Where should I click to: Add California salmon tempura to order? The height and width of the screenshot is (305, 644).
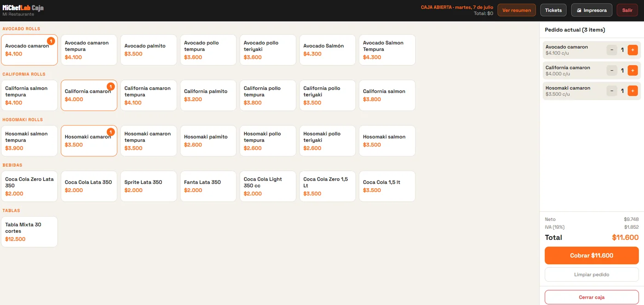pyautogui.click(x=29, y=96)
